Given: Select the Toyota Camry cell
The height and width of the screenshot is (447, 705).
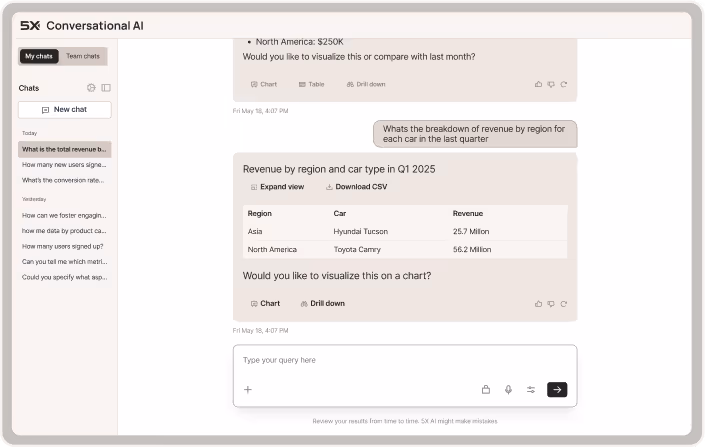Looking at the screenshot, I should pos(357,250).
